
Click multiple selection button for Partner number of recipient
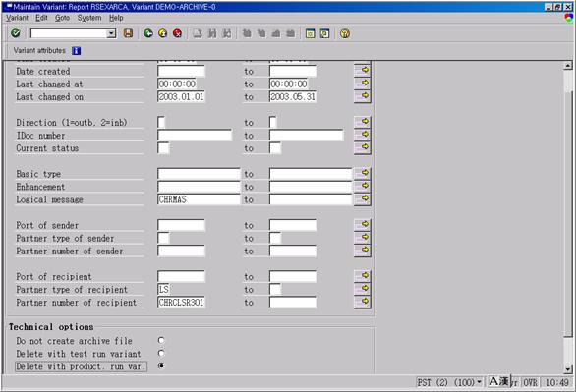pyautogui.click(x=362, y=302)
